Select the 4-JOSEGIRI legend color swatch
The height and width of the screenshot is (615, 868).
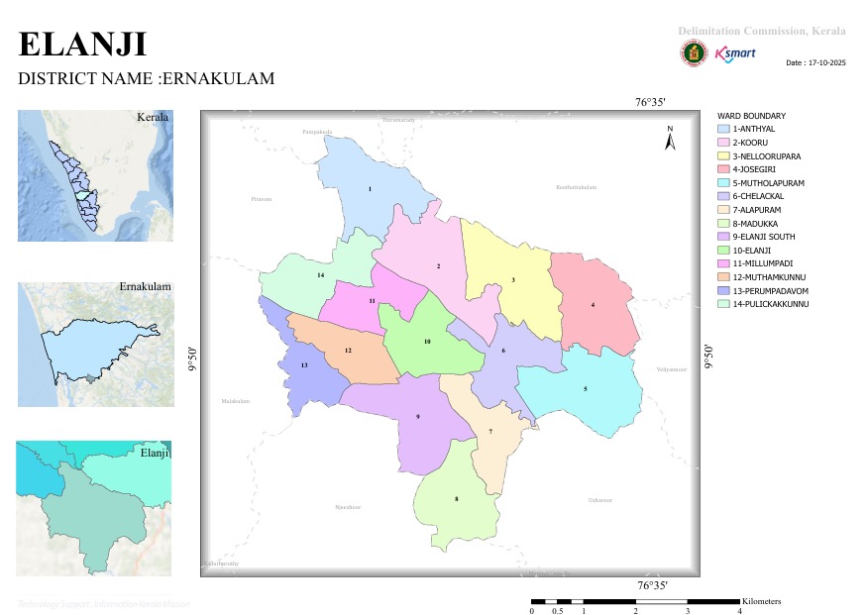723,169
